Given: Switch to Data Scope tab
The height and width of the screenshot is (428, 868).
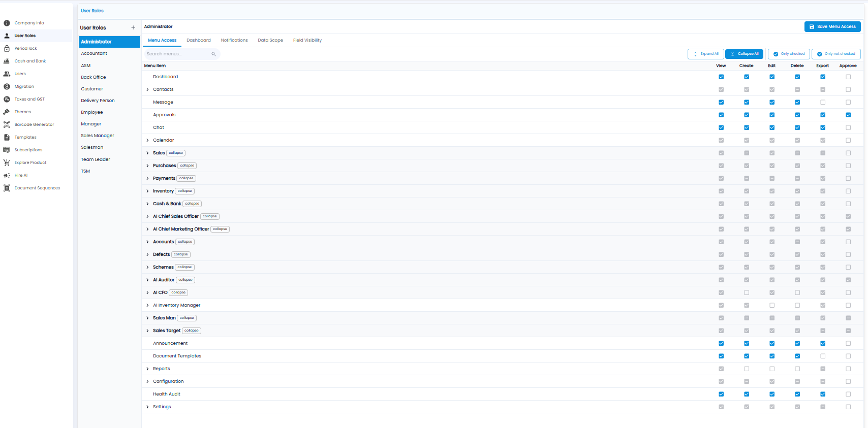Looking at the screenshot, I should click(270, 40).
